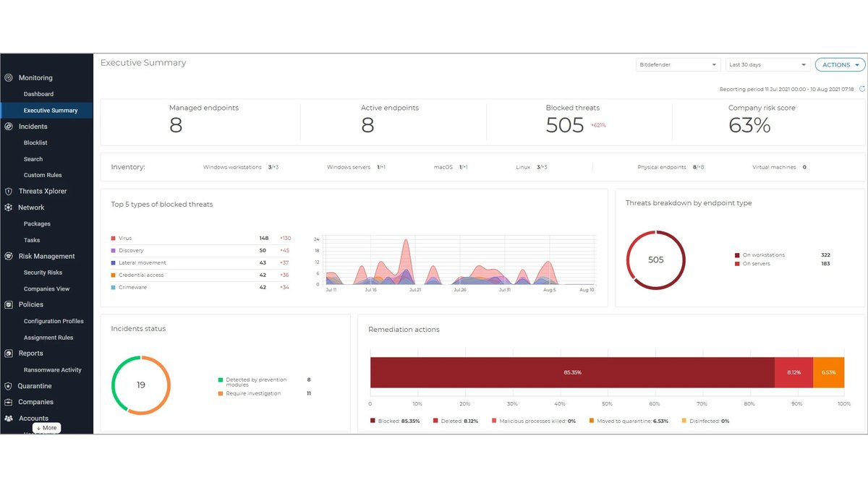Open Assignment Rules page
The width and height of the screenshot is (868, 488).
(48, 338)
